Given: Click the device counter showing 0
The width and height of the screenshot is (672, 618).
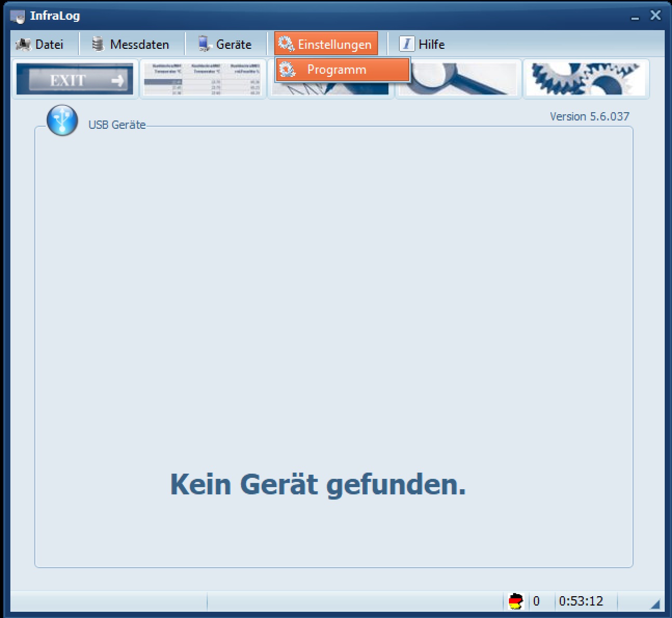Looking at the screenshot, I should pyautogui.click(x=536, y=601).
